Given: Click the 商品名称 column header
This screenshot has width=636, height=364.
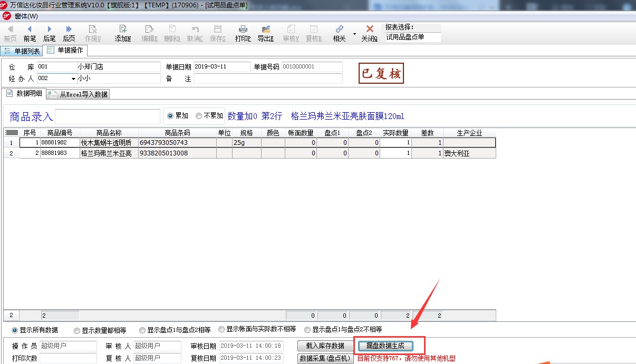Looking at the screenshot, I should click(109, 133).
